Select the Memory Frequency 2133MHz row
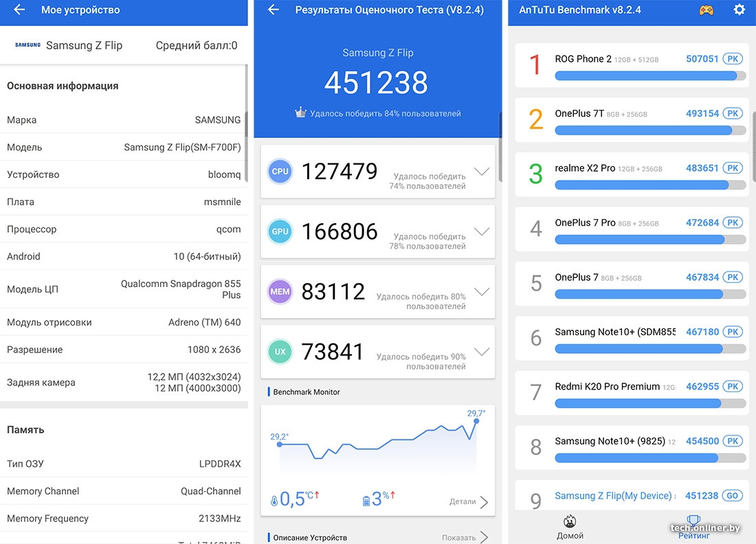Screen dimensions: 756x544 (x=124, y=519)
